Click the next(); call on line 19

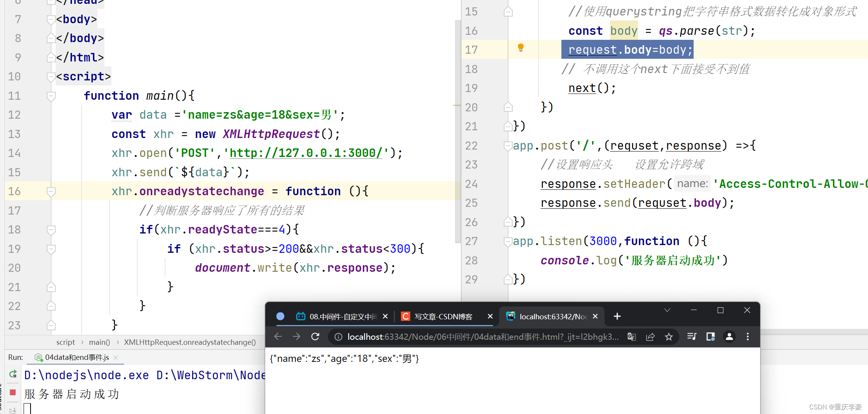point(592,88)
